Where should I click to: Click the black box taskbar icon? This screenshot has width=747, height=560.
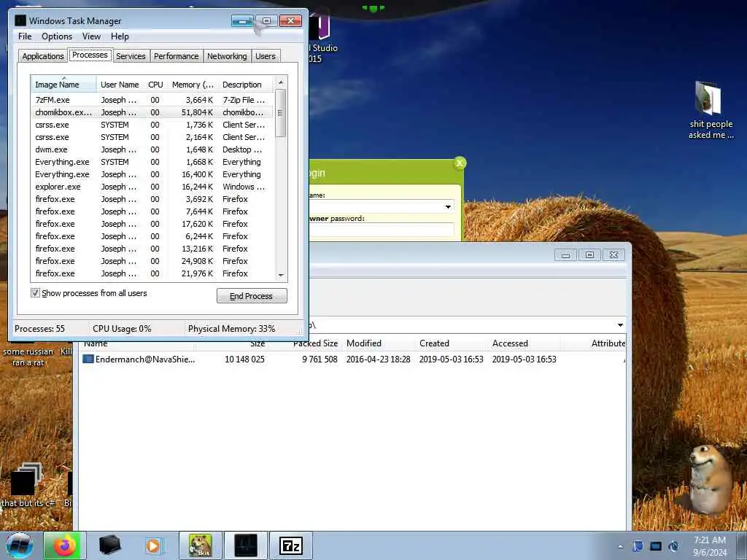[x=109, y=545]
